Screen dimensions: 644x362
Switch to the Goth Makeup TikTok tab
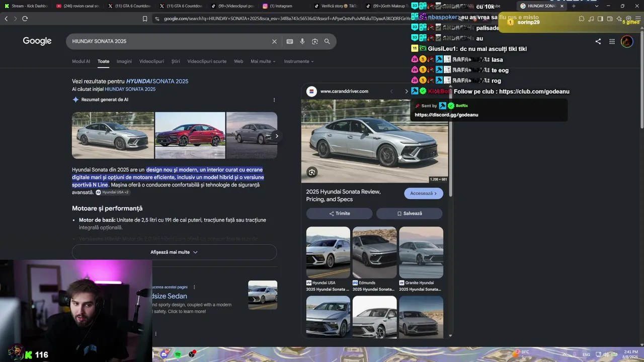pos(387,6)
